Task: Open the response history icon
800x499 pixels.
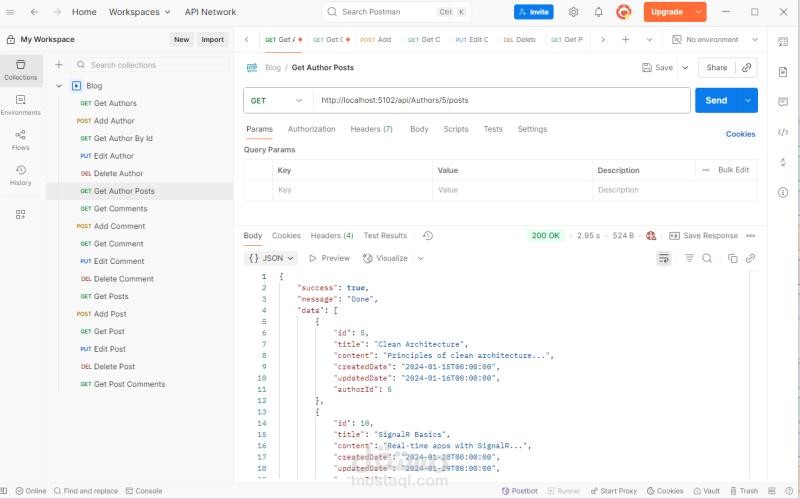Action: (x=428, y=235)
